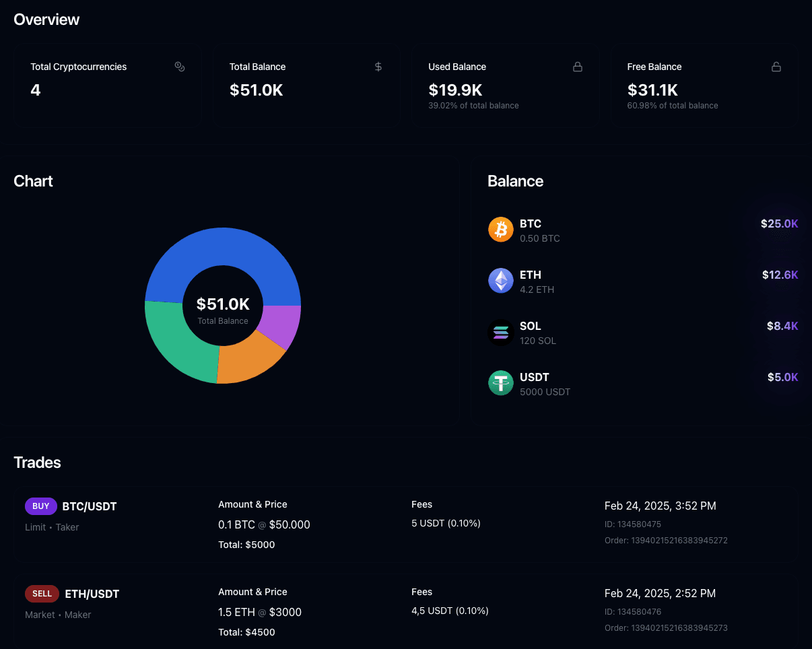Click the $25.0K balance value for BTC

click(x=779, y=224)
